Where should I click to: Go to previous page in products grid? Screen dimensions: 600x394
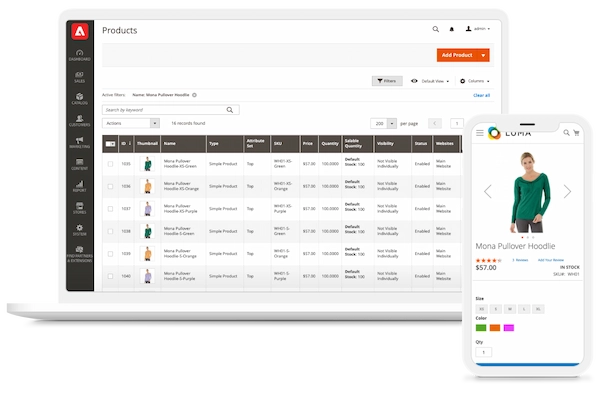434,124
